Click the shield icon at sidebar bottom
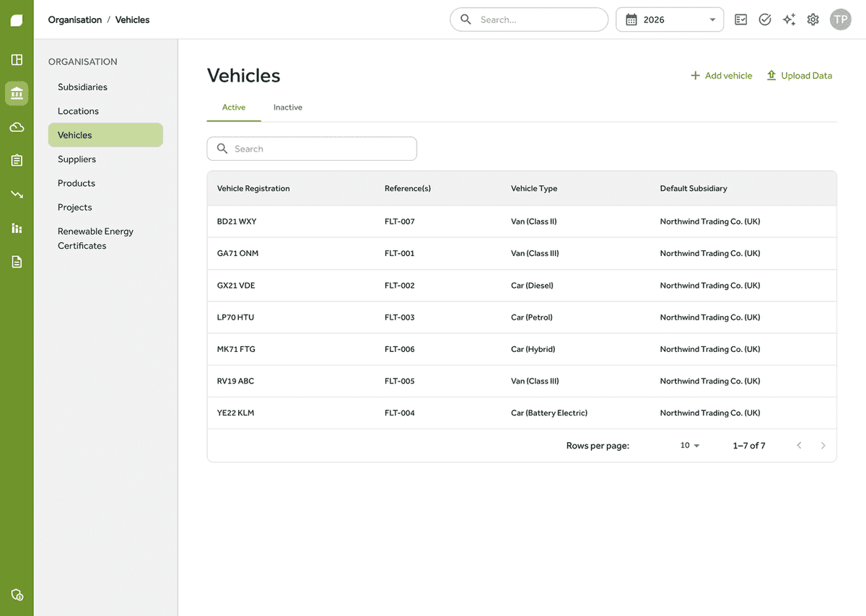Viewport: 866px width, 616px height. (x=17, y=594)
